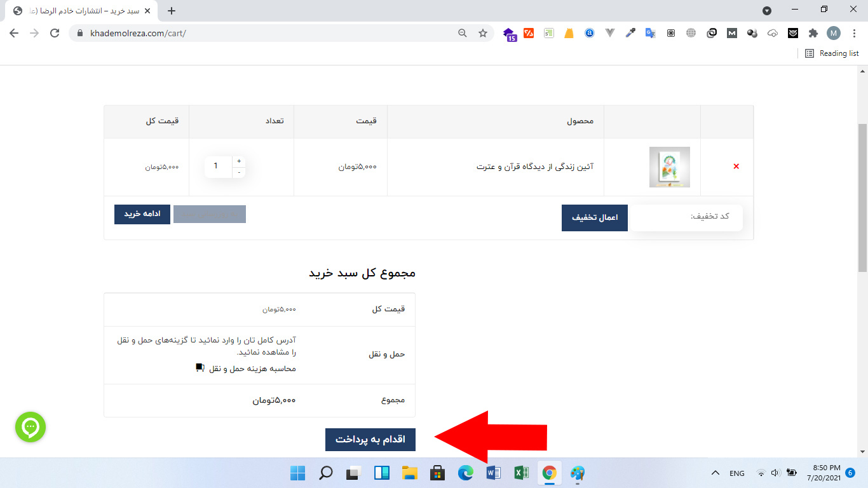Open the Chrome three-dot menu
This screenshot has height=488, width=868.
[x=854, y=32]
